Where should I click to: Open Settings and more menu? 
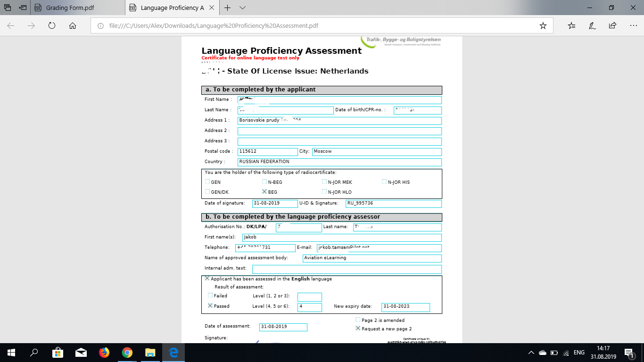pos(633,26)
